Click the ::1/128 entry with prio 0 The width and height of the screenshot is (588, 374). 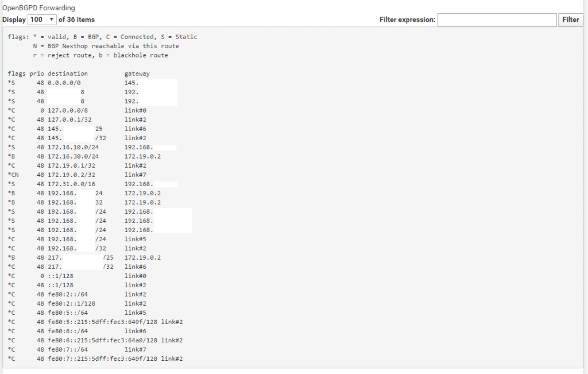[x=60, y=276]
